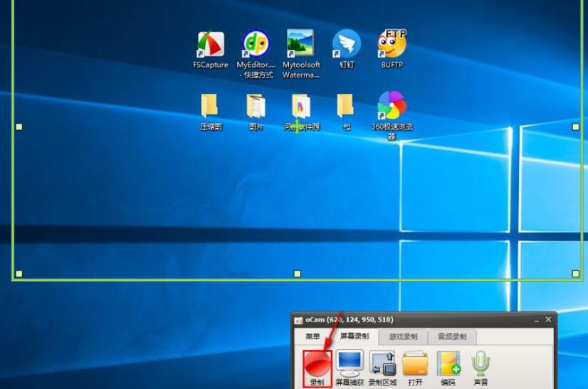Click the left-middle resize handle of recording frame
This screenshot has width=588, height=389.
tap(19, 127)
